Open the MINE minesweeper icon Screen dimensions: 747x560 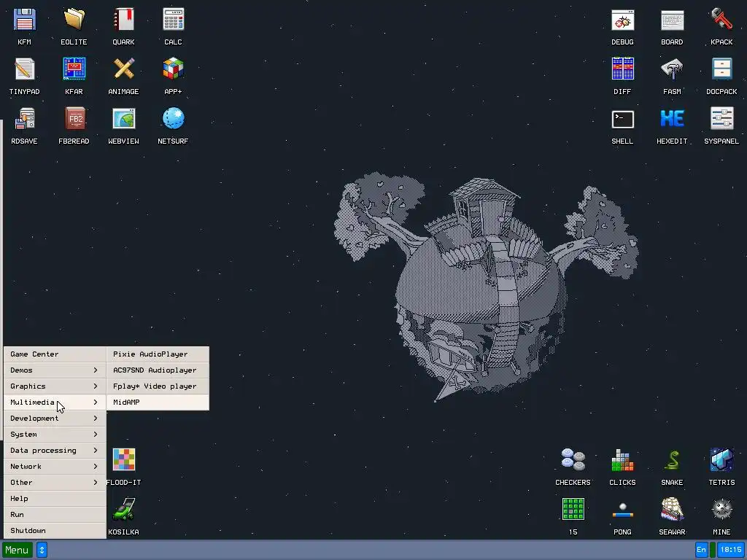[x=721, y=510]
